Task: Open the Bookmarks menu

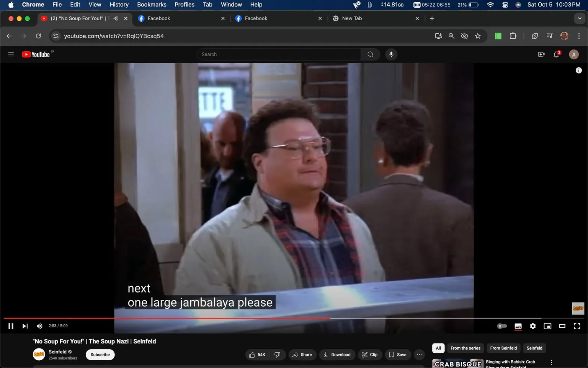Action: coord(152,5)
